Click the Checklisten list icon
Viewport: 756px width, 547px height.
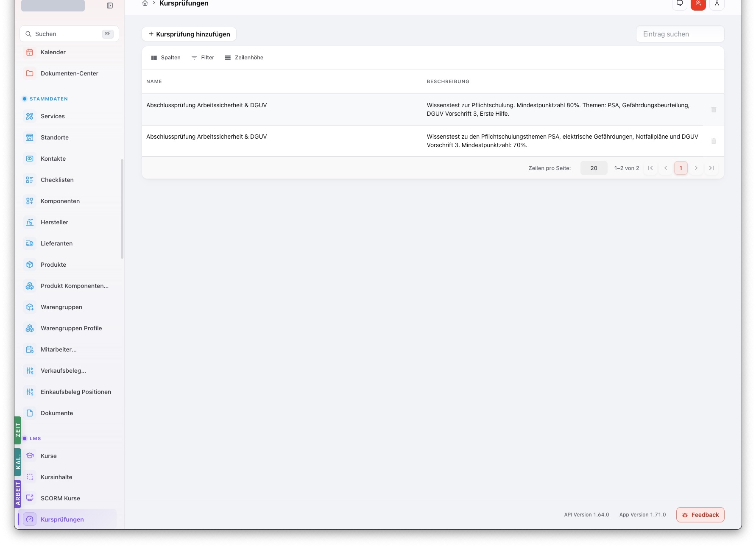click(x=30, y=180)
